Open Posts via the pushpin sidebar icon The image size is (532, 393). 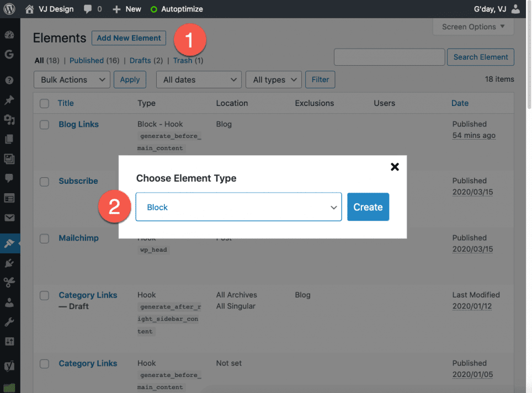(9, 100)
